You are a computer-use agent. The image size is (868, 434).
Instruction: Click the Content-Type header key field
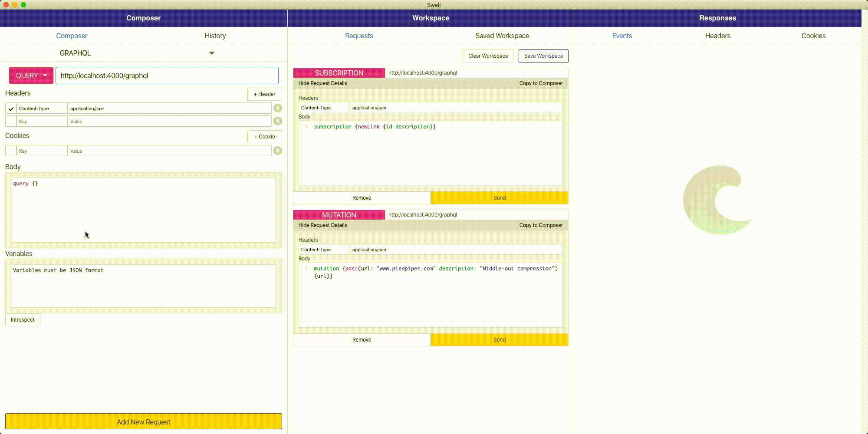(42, 108)
